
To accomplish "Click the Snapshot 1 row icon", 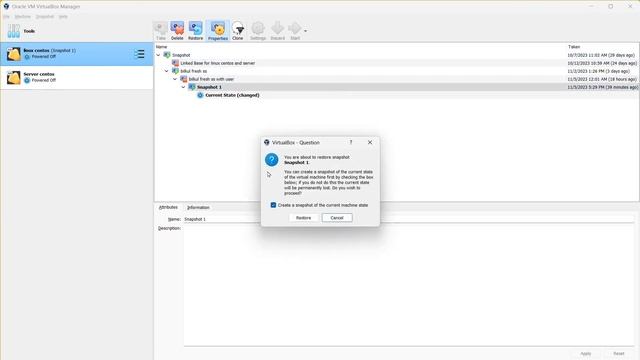I will 192,87.
